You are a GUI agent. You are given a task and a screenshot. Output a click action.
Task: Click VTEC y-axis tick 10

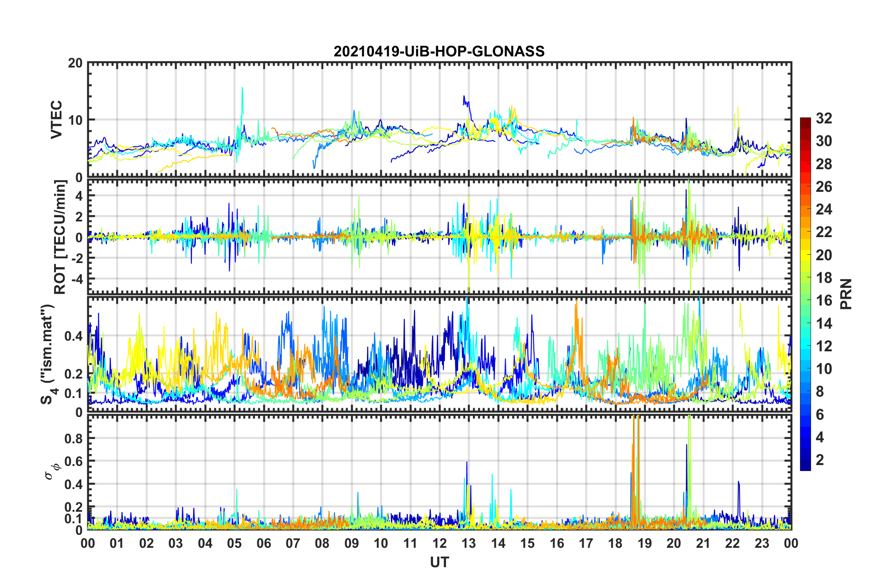tap(75, 120)
